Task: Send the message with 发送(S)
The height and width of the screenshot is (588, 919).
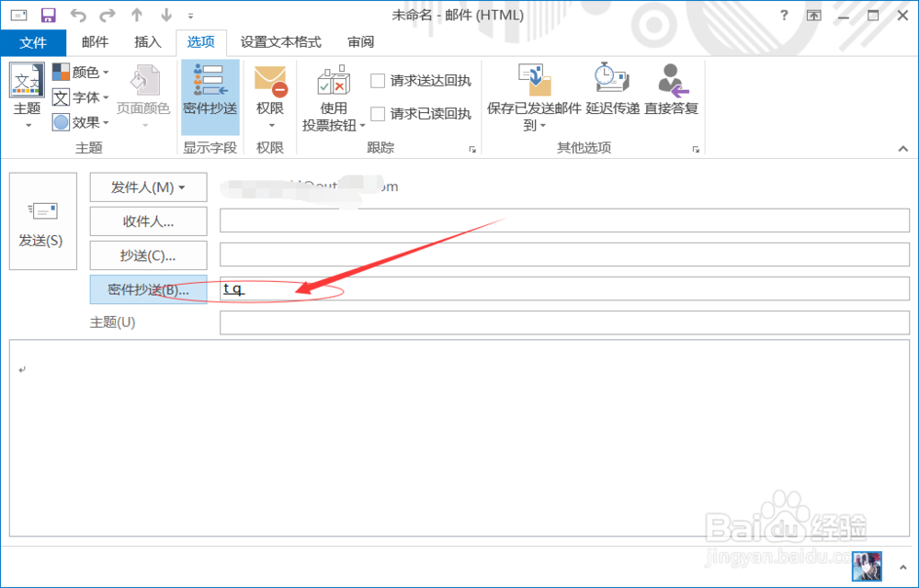Action: click(43, 221)
